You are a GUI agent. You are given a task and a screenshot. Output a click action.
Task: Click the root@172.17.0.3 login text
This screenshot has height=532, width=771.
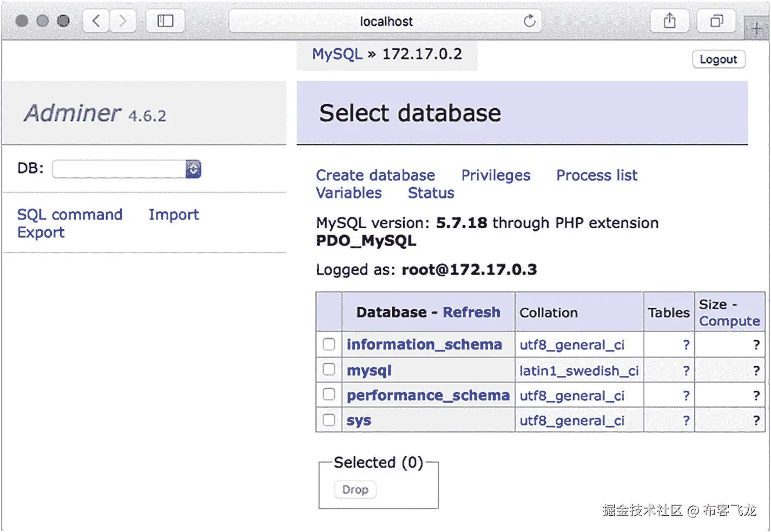[x=469, y=269]
